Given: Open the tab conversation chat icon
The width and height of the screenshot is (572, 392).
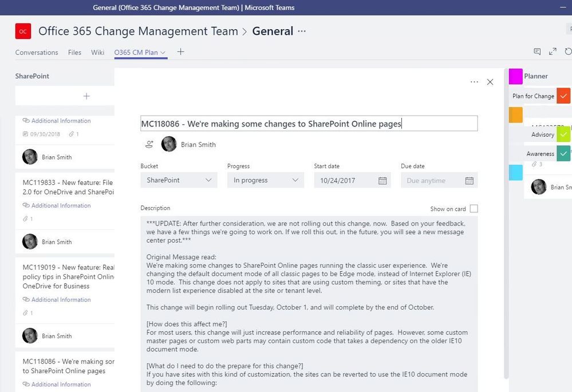Looking at the screenshot, I should click(537, 52).
